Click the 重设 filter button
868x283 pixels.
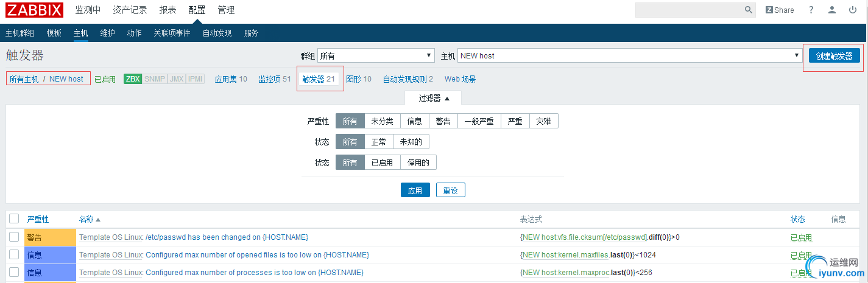[x=451, y=190]
